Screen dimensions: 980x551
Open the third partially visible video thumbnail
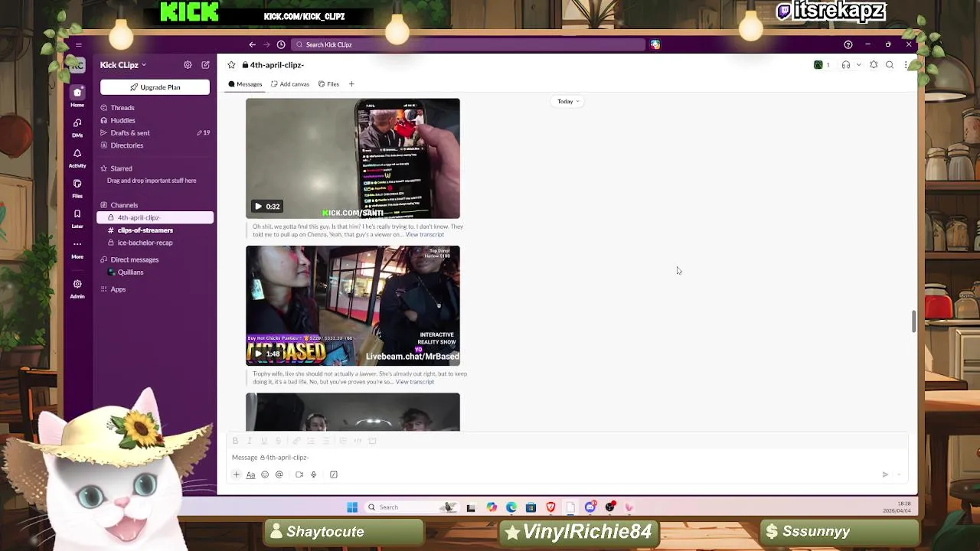[x=353, y=412]
